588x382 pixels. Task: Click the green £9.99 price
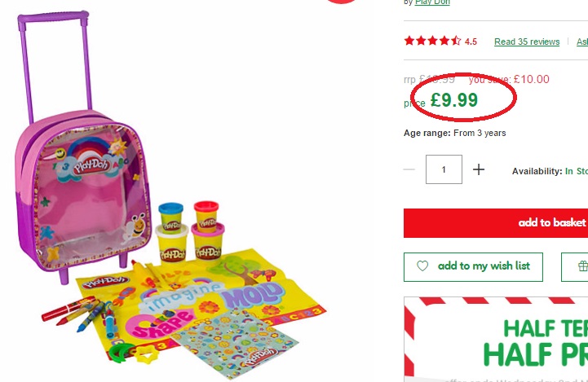tap(454, 100)
